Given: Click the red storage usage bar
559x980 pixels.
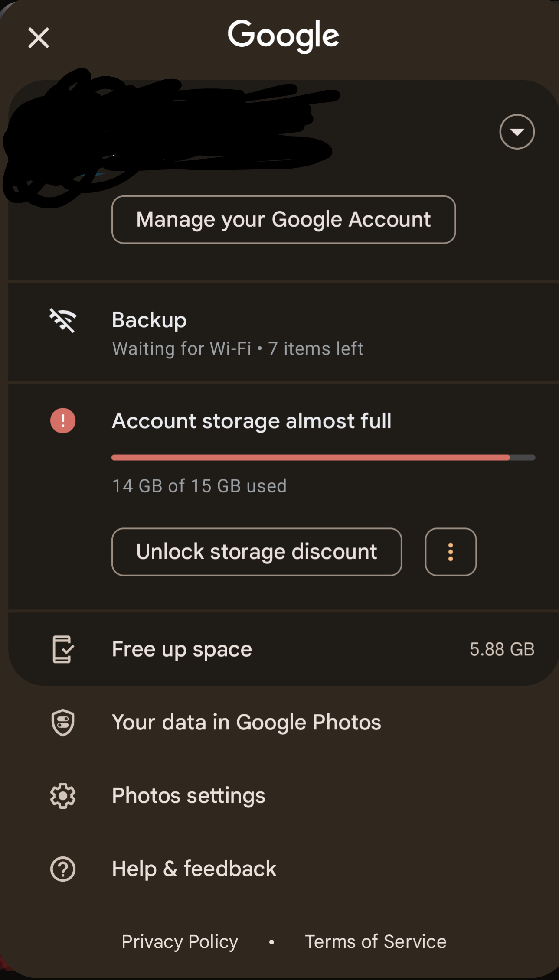Looking at the screenshot, I should pyautogui.click(x=323, y=458).
